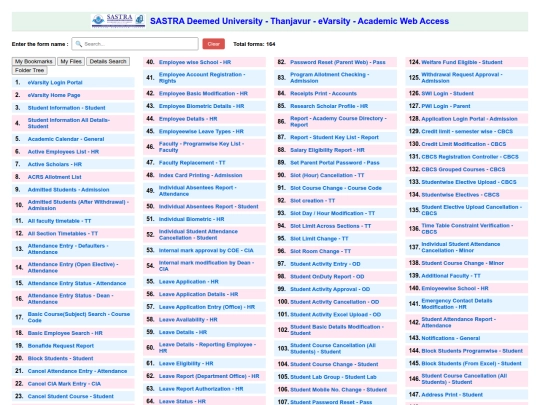540x405 pixels.
Task: Open Cancel CIA Mark Entry - CIA
Action: [x=64, y=384]
